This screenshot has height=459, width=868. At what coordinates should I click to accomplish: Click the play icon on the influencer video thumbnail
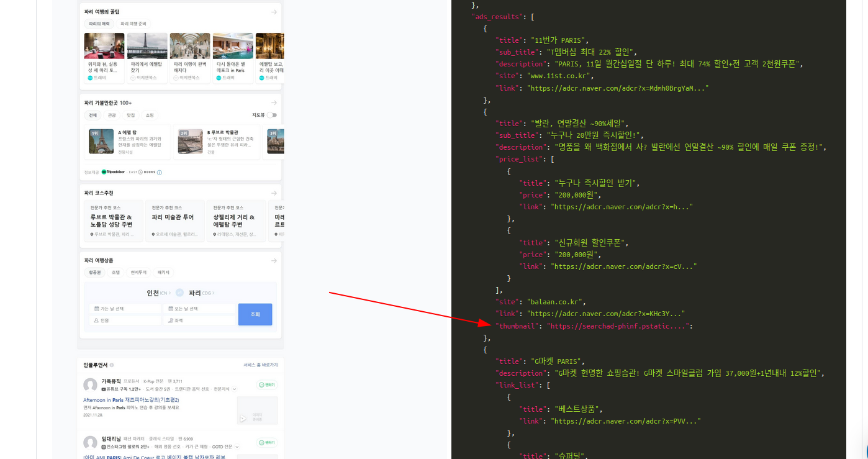(242, 418)
